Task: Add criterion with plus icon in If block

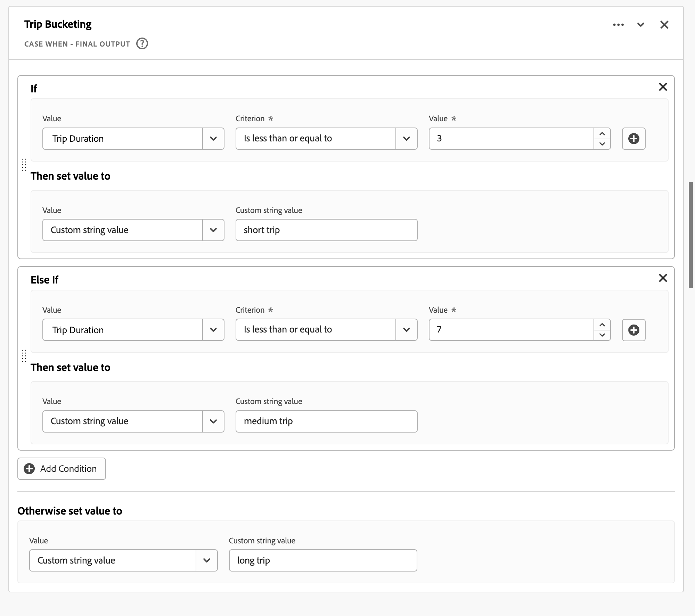Action: point(633,139)
